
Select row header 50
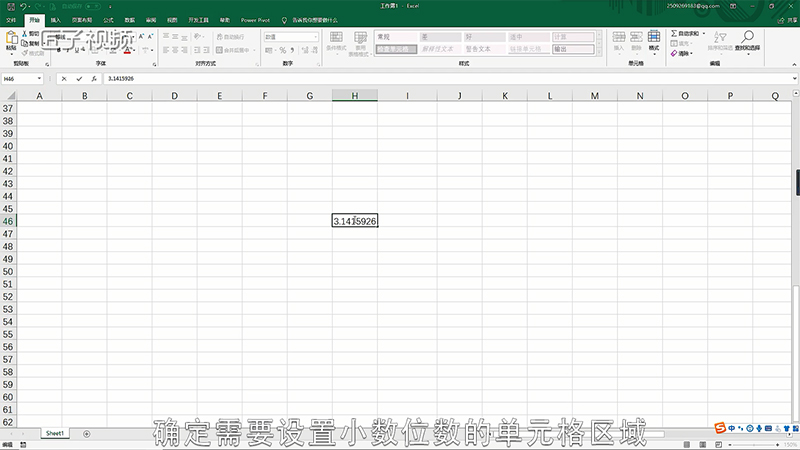click(x=8, y=271)
